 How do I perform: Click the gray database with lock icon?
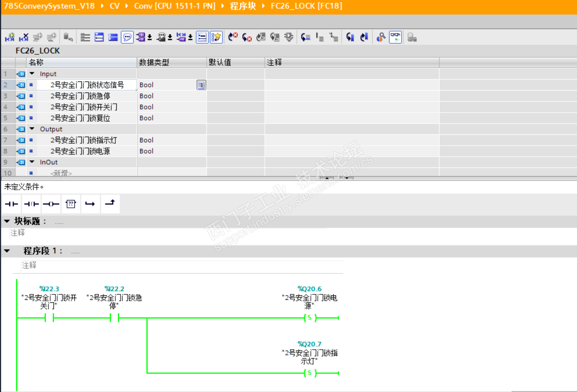click(412, 37)
